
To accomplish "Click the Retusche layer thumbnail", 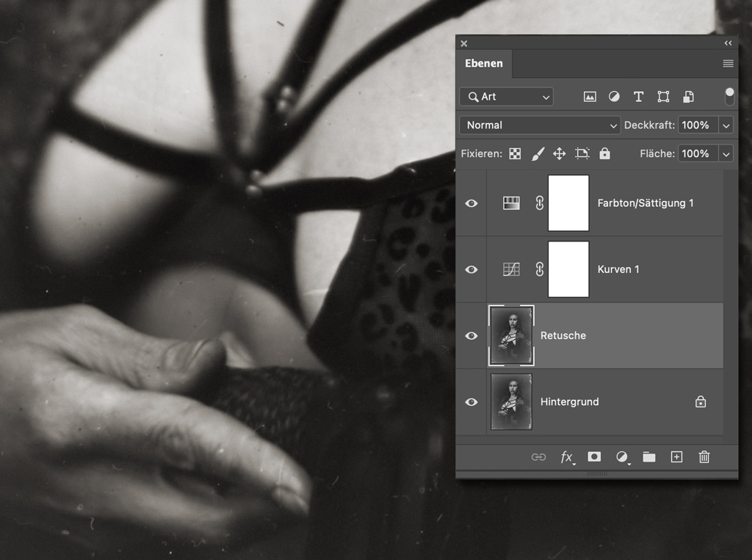I will 511,335.
